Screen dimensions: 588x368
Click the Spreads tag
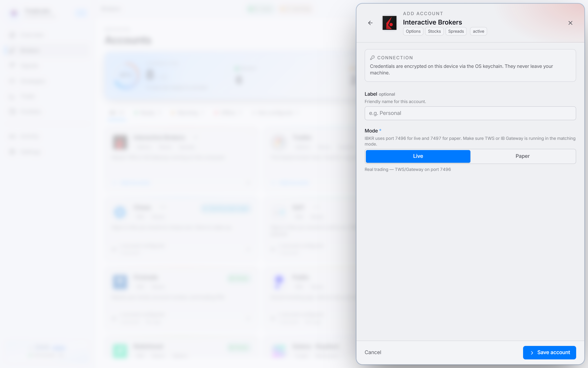coord(456,31)
